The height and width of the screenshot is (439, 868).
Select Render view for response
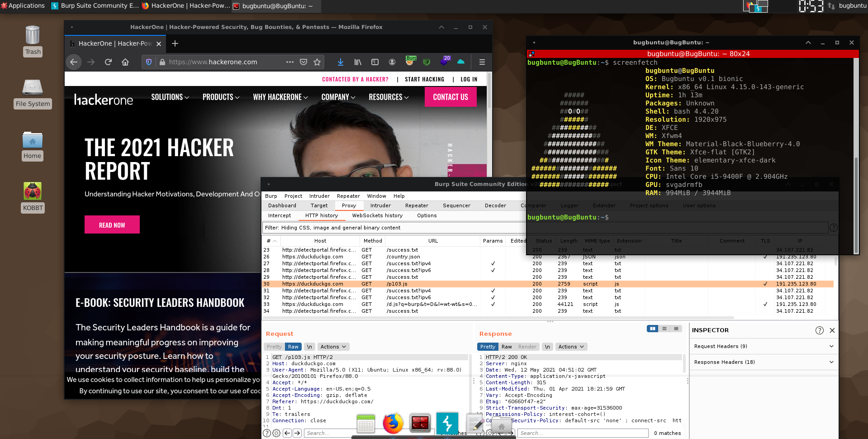click(527, 347)
